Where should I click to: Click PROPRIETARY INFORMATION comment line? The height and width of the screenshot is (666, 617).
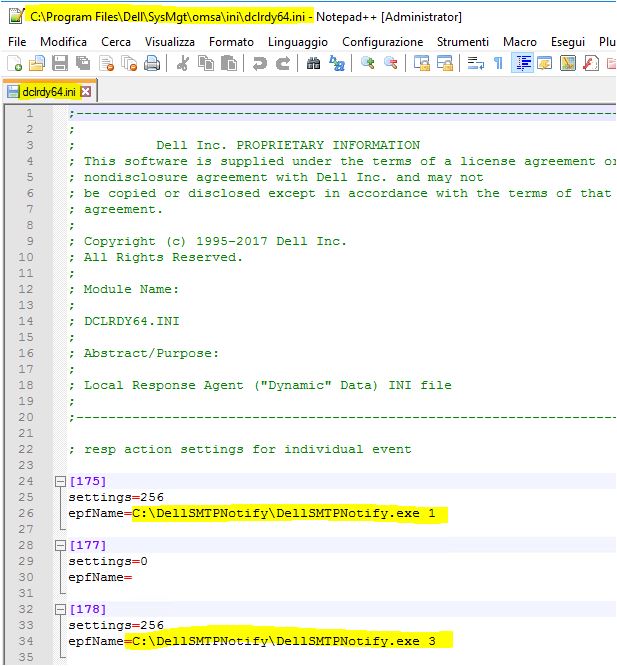pos(245,145)
